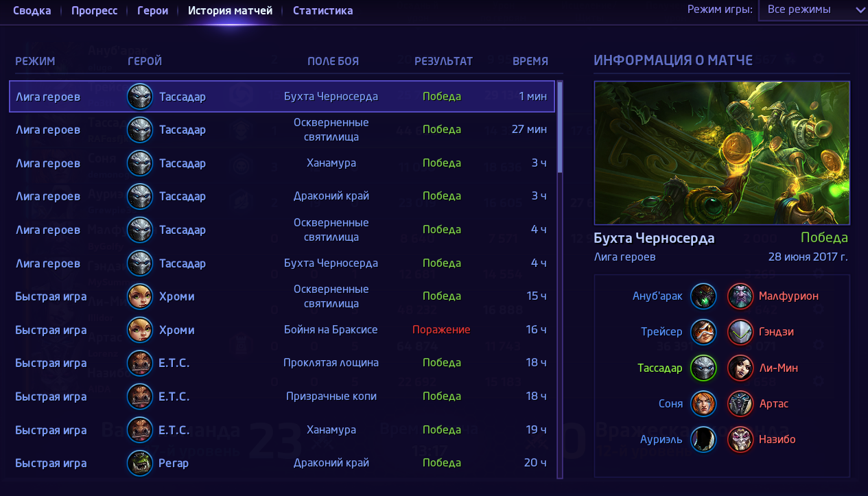Click Е.Т.С. portrait in the Проклятая лощина row
Screen dimensions: 868x496
(140, 363)
